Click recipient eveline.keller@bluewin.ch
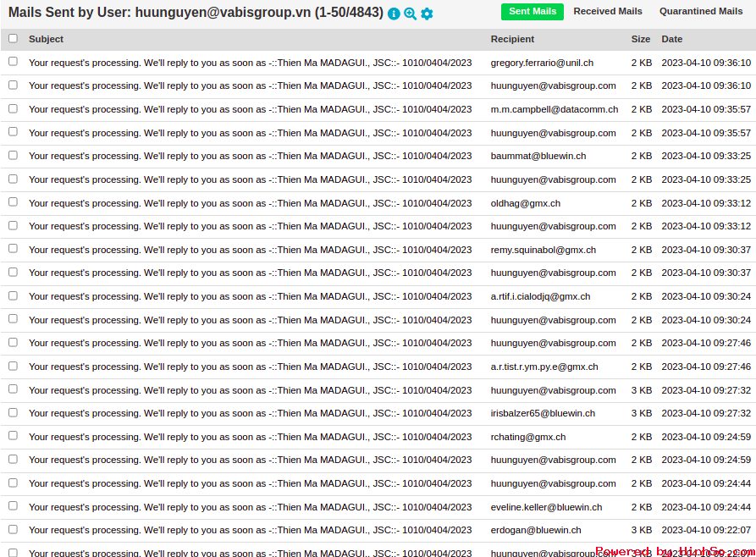The image size is (756, 557). click(546, 507)
